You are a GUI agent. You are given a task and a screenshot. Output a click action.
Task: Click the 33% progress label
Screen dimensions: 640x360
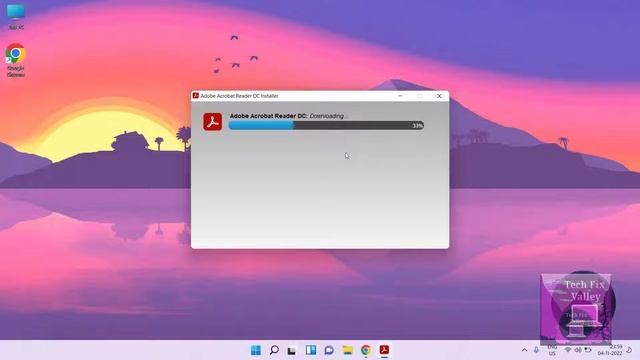417,126
